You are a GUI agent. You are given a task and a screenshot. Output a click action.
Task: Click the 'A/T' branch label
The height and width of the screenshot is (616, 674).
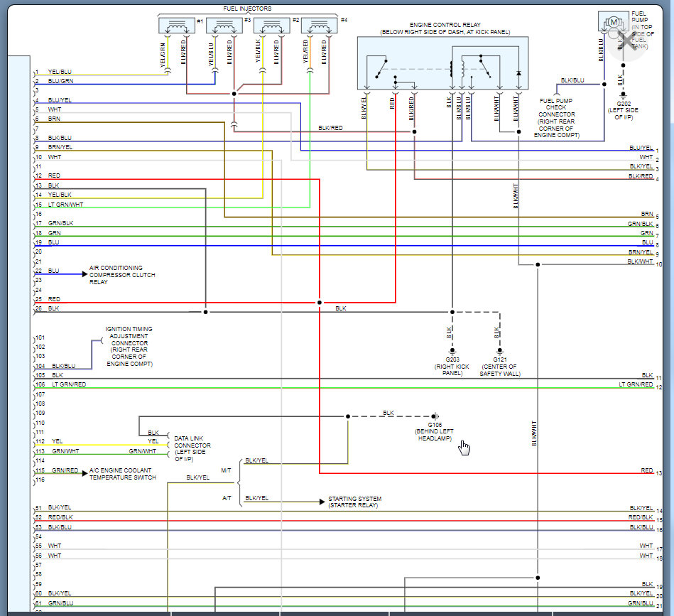[227, 498]
